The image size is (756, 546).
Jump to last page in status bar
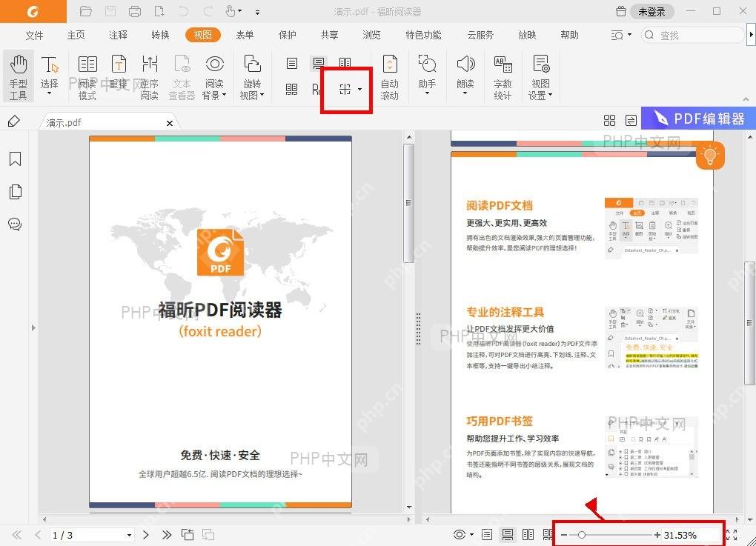point(167,535)
